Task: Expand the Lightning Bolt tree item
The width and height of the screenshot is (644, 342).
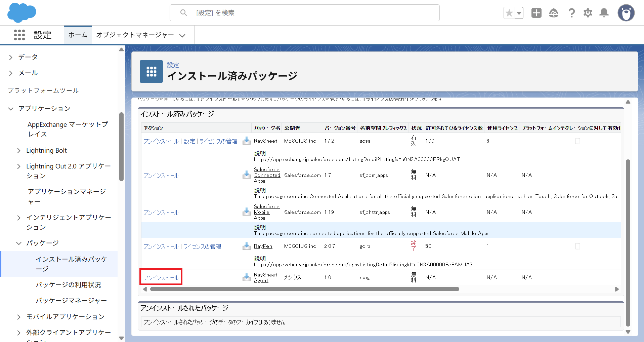Action: 19,151
